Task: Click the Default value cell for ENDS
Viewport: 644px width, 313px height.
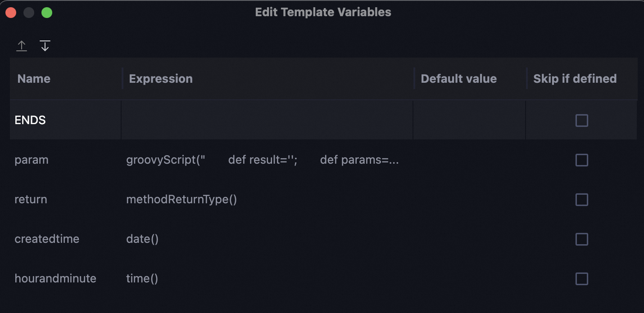Action: [x=469, y=121]
